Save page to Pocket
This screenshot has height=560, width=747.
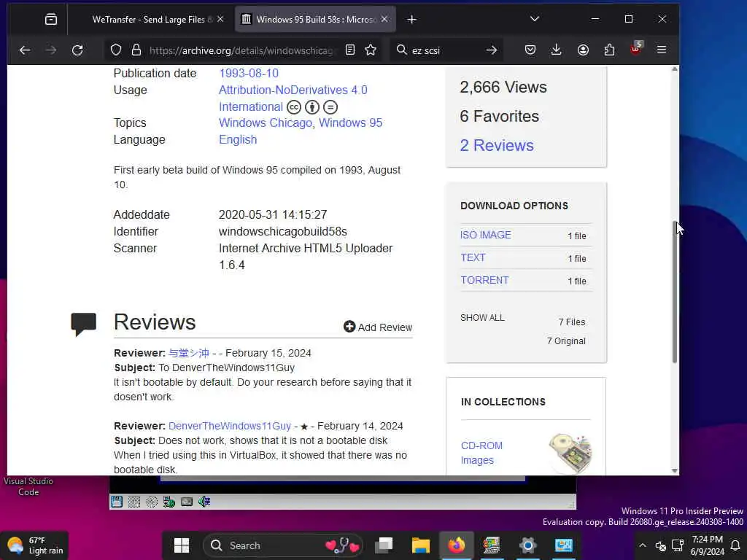coord(530,50)
